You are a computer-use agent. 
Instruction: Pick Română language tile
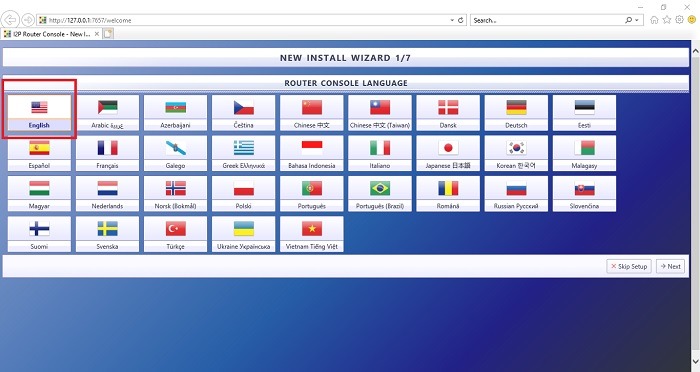448,193
